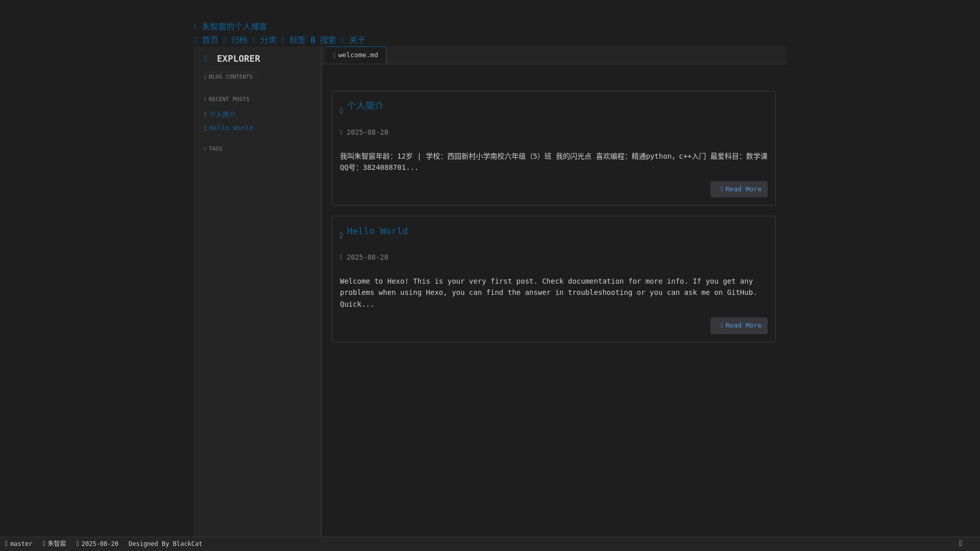980x551 pixels.
Task: Select the welcome.md tab
Action: (356, 55)
